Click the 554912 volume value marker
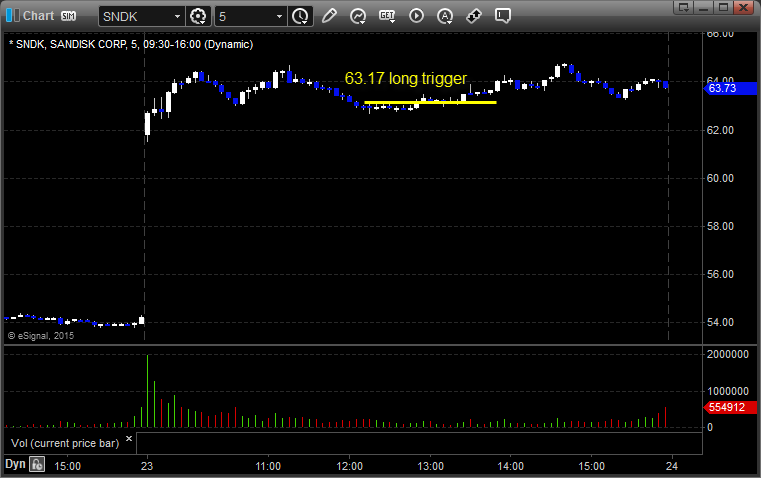The width and height of the screenshot is (761, 478). tap(730, 407)
